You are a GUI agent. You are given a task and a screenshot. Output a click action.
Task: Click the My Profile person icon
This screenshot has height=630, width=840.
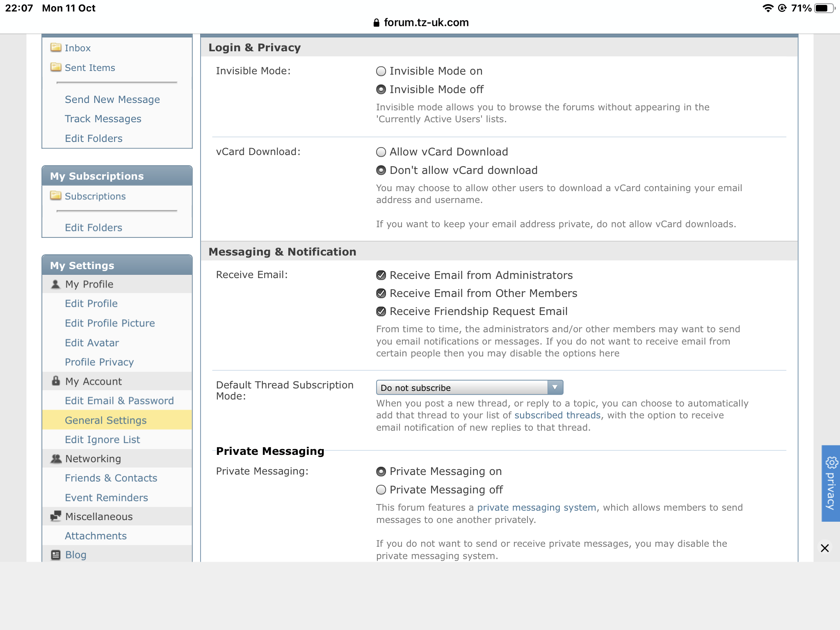(56, 284)
